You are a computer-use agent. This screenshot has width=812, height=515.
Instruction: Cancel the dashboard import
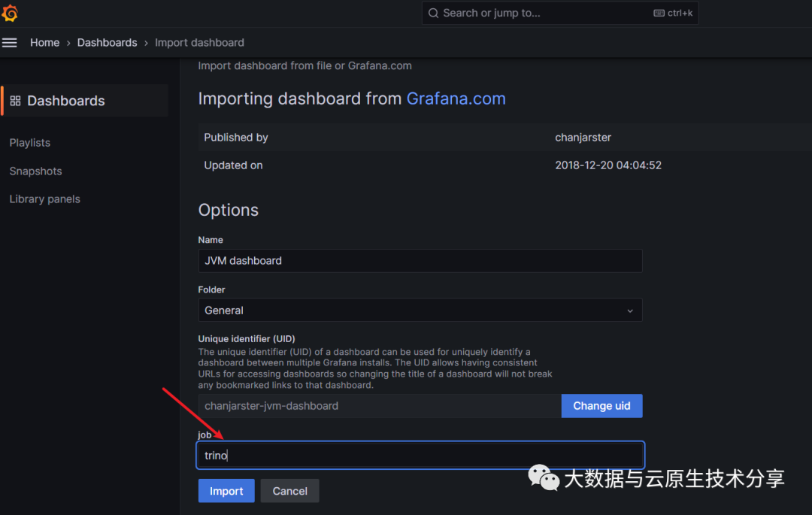(289, 491)
